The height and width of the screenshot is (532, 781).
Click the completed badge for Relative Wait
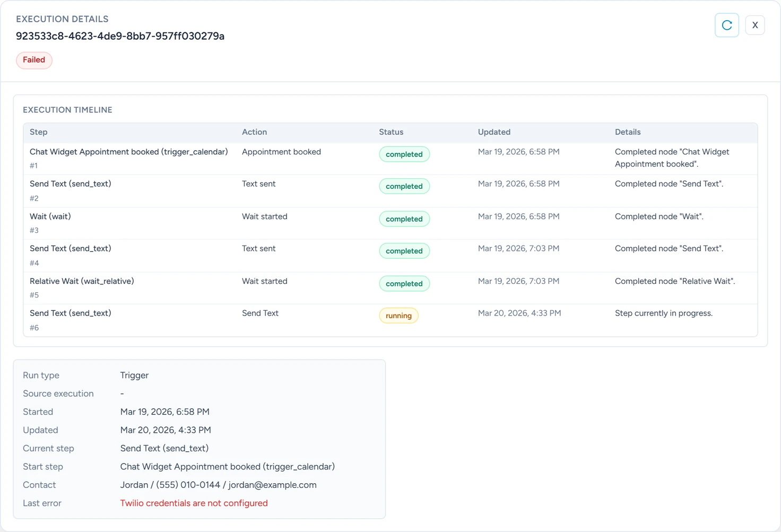[x=404, y=284]
